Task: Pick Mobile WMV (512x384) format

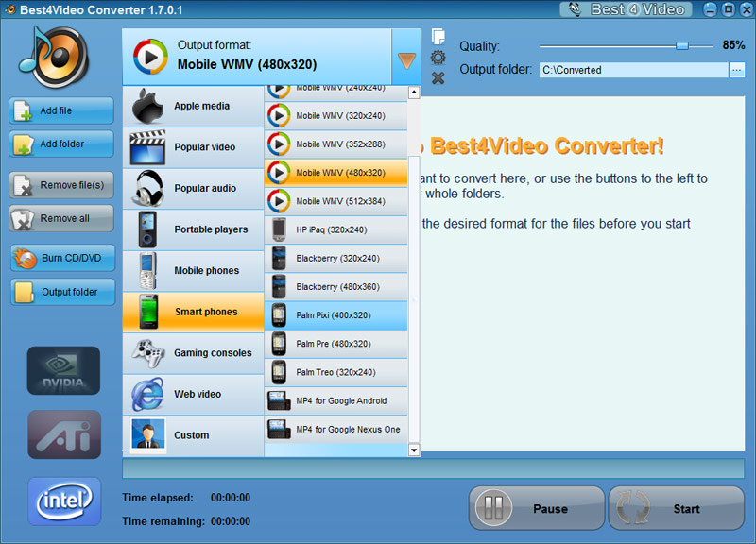Action: (336, 201)
